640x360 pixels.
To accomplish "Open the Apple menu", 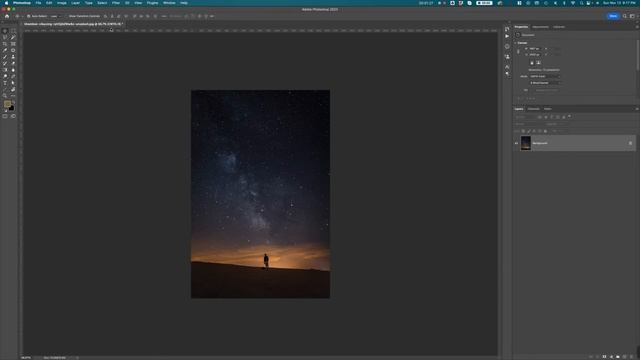I will [6, 3].
